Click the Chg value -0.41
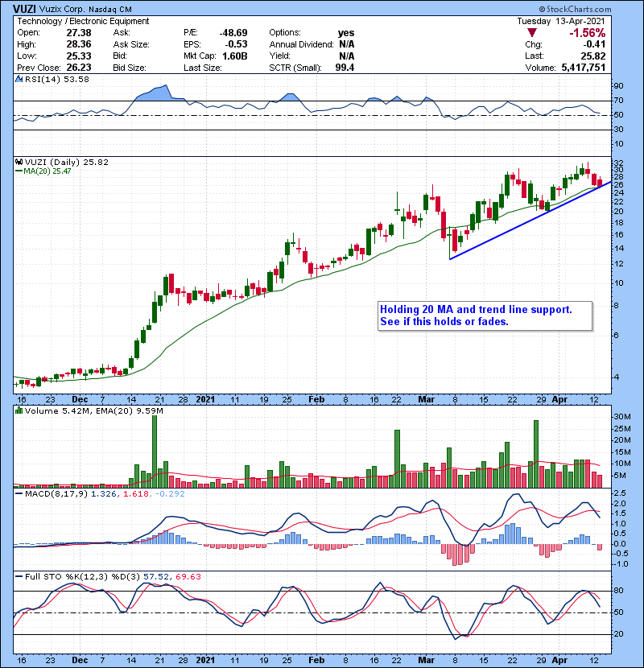Viewport: 644px width, 668px height. point(594,44)
